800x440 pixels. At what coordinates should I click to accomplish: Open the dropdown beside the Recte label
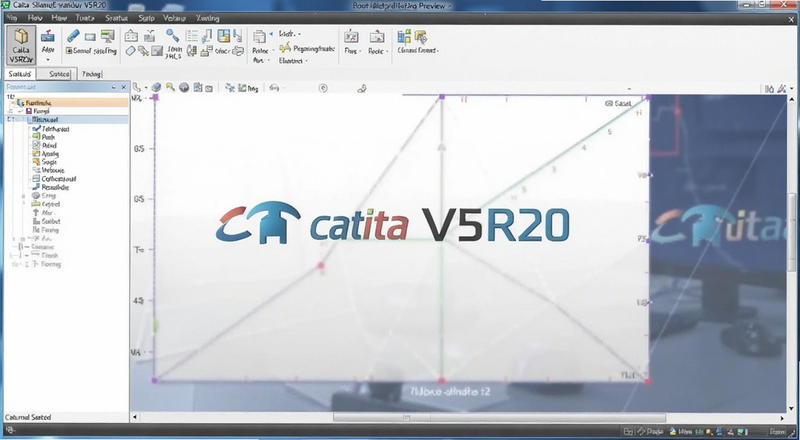pyautogui.click(x=387, y=51)
